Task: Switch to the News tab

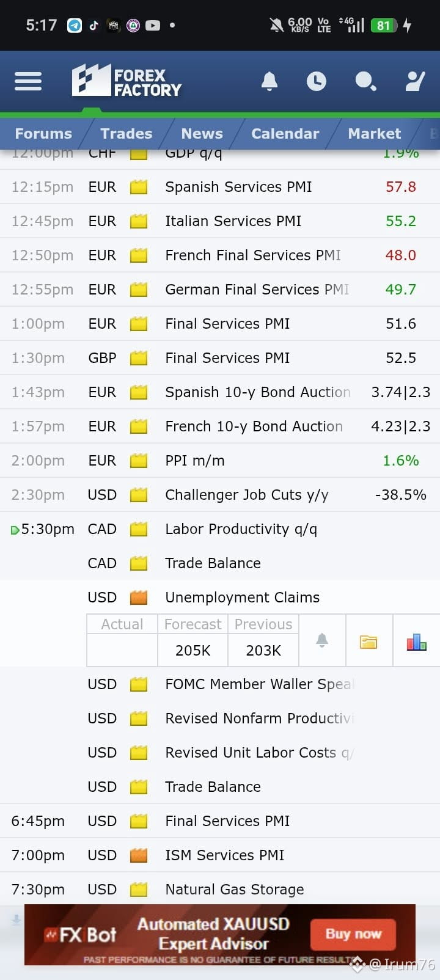Action: 202,134
